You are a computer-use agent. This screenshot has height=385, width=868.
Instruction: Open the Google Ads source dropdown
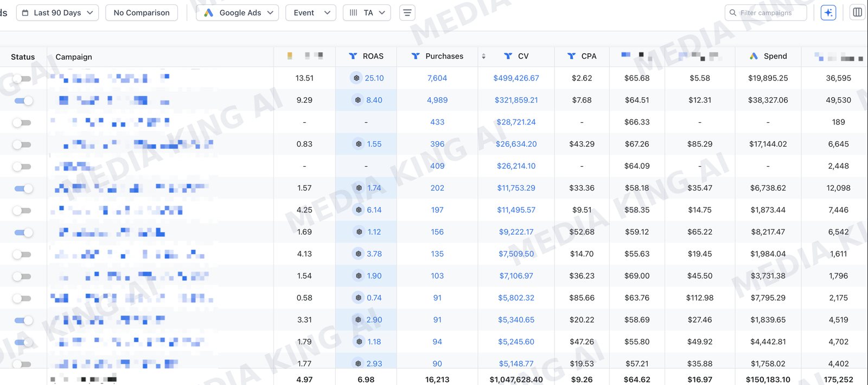point(238,12)
